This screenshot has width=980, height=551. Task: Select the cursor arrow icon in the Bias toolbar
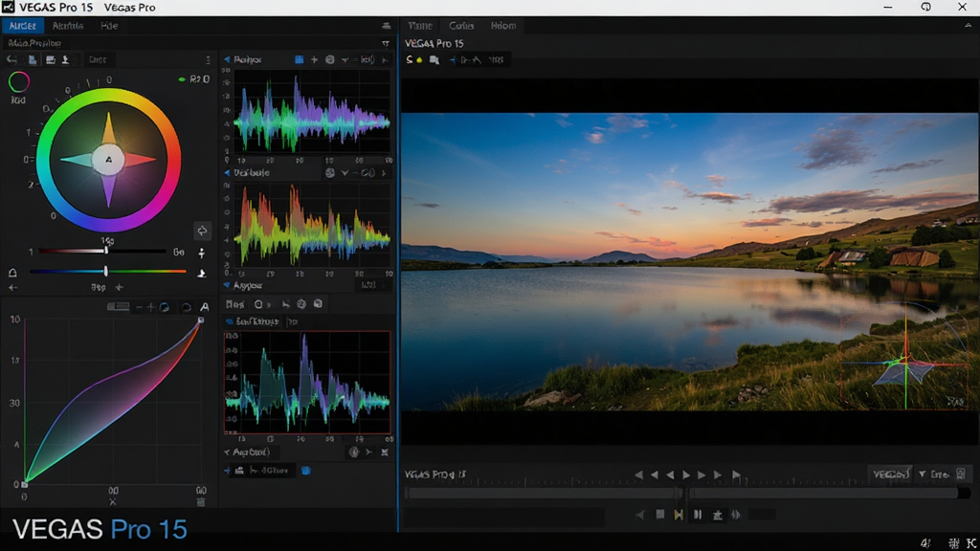click(285, 304)
